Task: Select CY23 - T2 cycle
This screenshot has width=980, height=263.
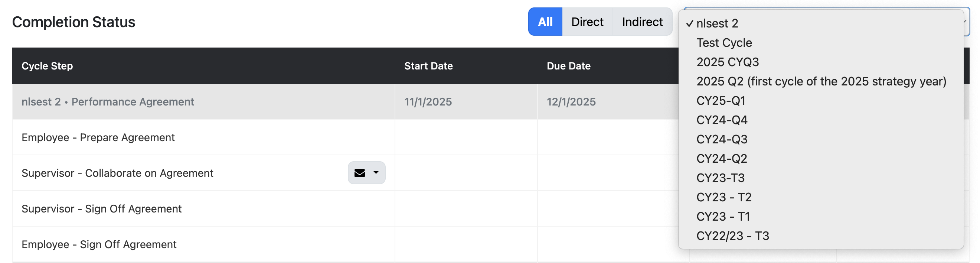Action: [724, 197]
